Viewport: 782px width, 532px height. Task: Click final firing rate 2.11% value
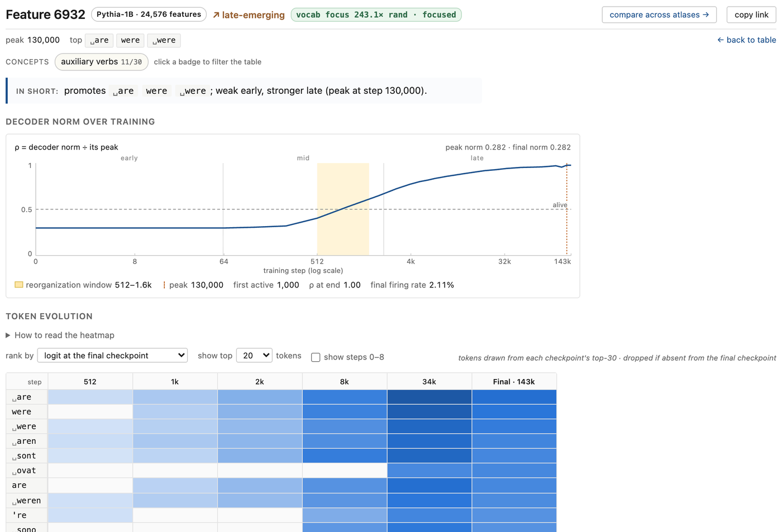point(441,285)
